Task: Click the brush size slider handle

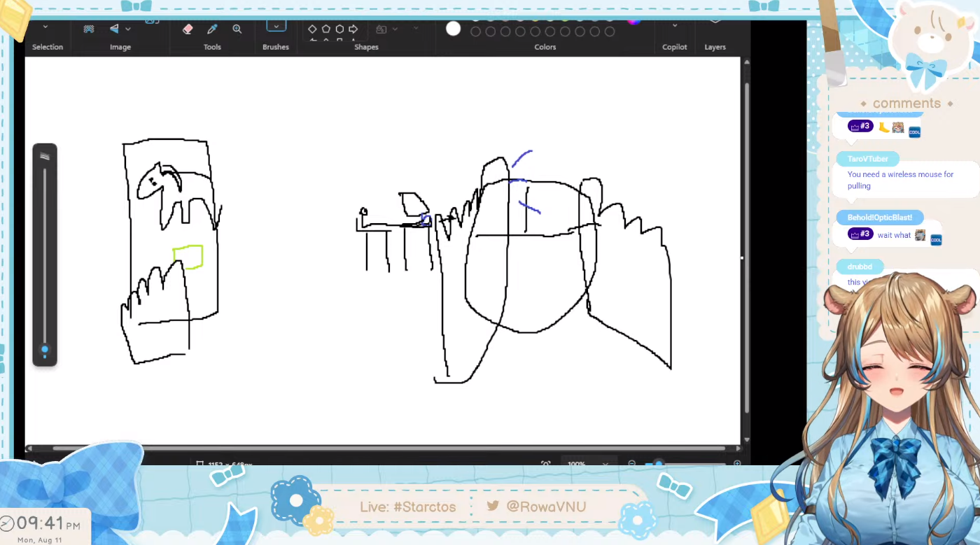Action: point(45,349)
